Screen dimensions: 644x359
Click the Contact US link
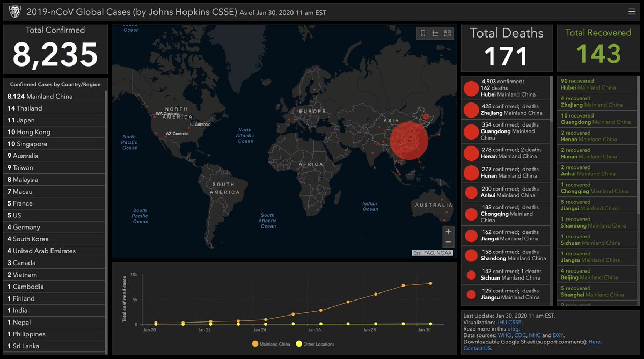point(477,348)
